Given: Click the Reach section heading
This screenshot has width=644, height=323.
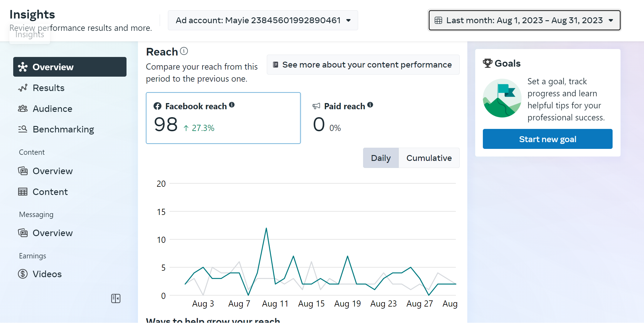Looking at the screenshot, I should (162, 52).
